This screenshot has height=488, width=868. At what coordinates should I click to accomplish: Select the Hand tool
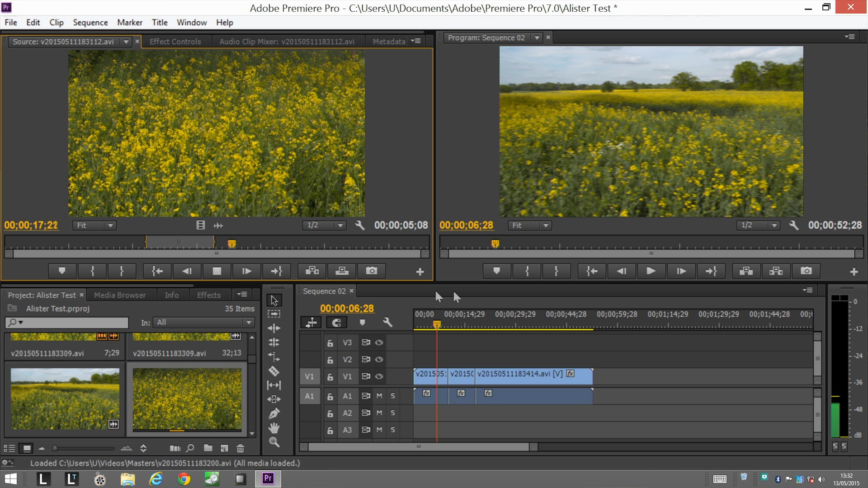click(x=274, y=428)
